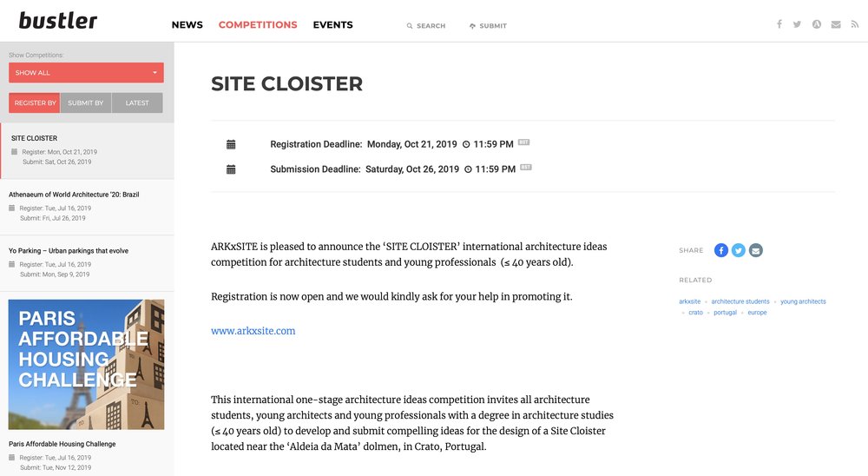Click the Archinect logo icon in header

[817, 24]
